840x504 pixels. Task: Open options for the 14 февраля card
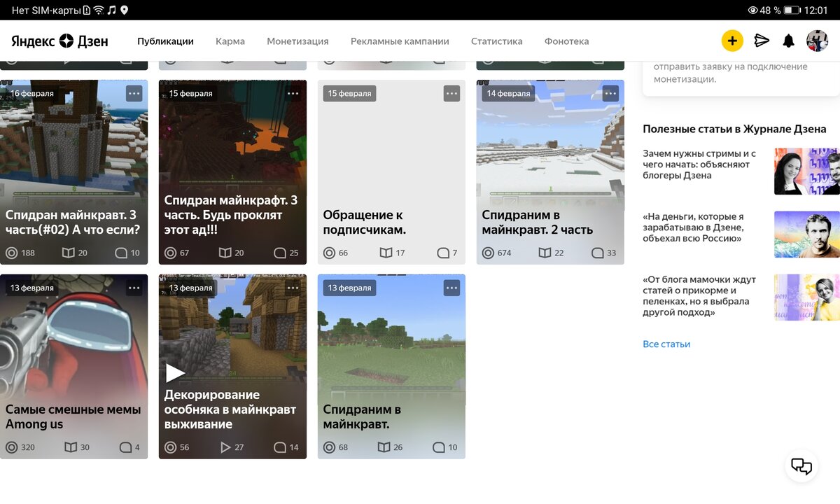(x=610, y=93)
